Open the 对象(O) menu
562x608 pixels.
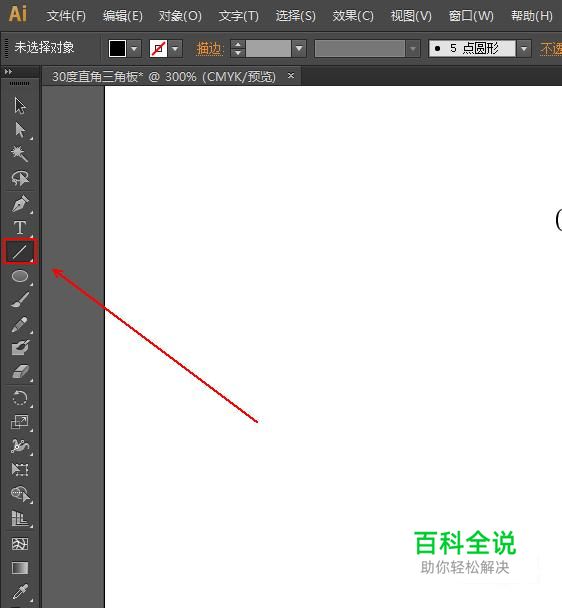click(x=180, y=16)
